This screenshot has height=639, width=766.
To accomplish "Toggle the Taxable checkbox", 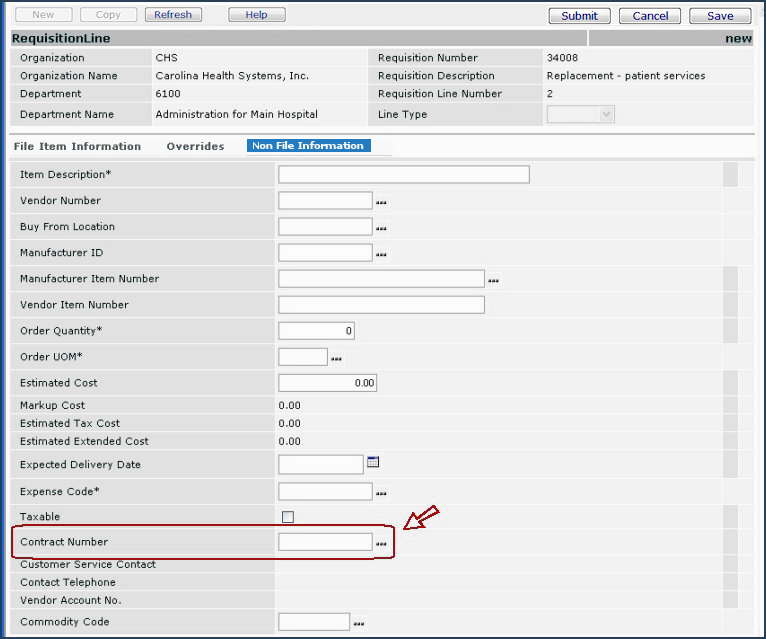I will point(288,517).
